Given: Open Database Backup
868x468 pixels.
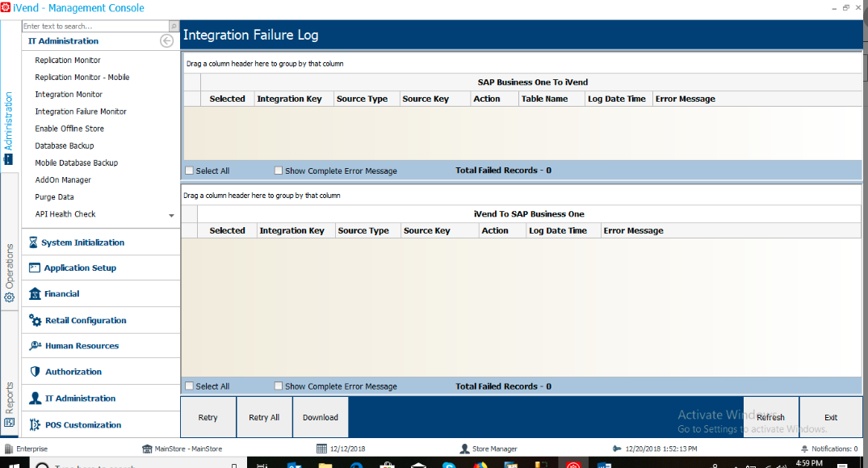Looking at the screenshot, I should [x=65, y=145].
